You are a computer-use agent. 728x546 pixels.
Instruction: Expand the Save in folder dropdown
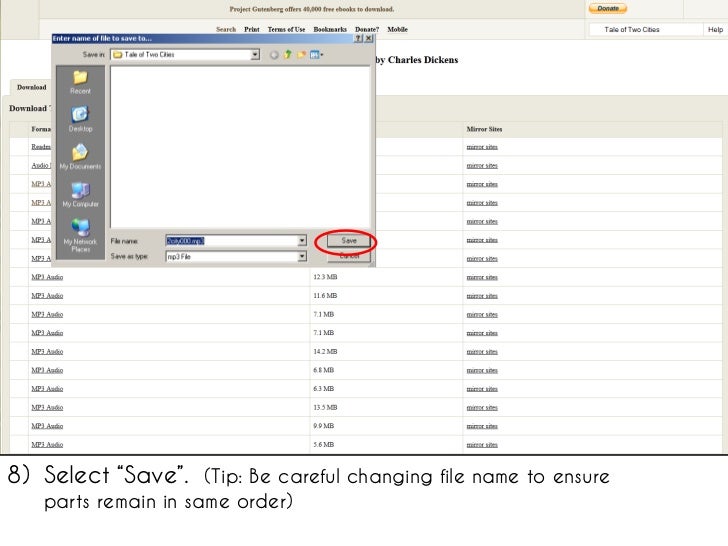[x=255, y=54]
